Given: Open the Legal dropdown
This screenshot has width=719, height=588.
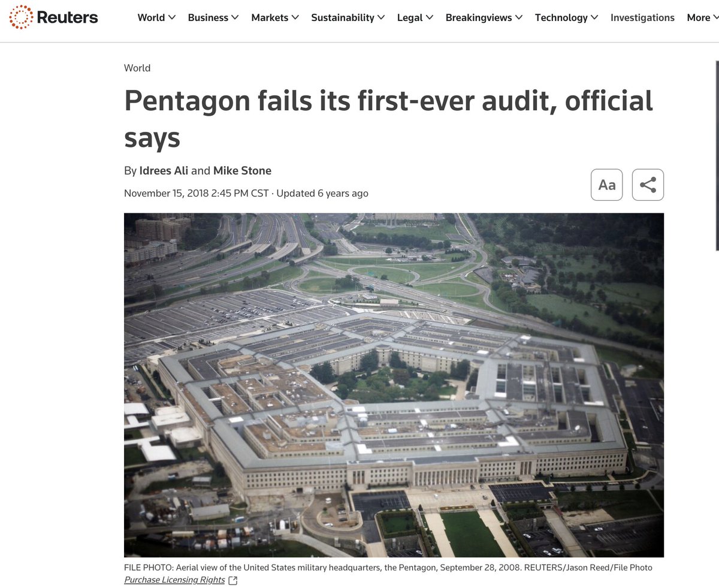Looking at the screenshot, I should [415, 18].
